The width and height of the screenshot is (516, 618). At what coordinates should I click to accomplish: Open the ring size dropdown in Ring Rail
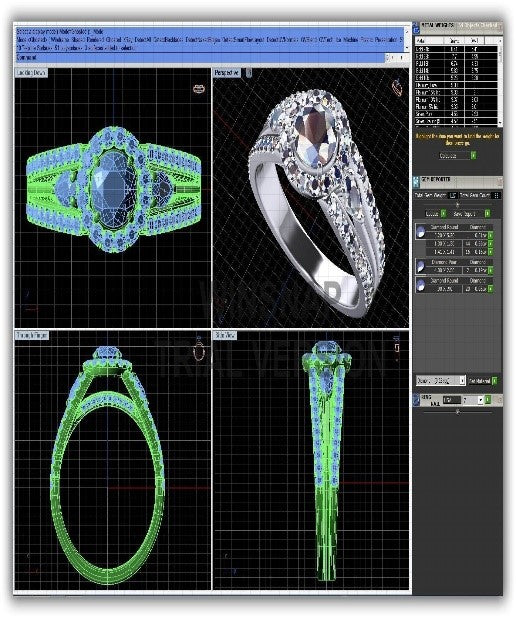click(x=473, y=400)
